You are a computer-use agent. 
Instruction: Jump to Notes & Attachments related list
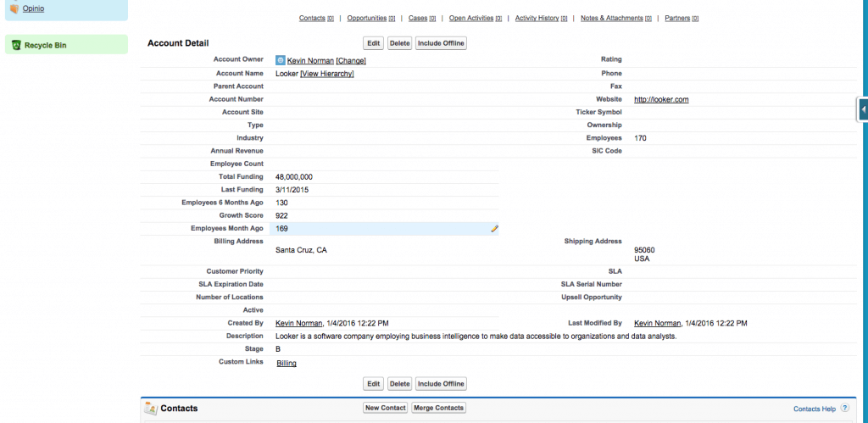(x=612, y=18)
